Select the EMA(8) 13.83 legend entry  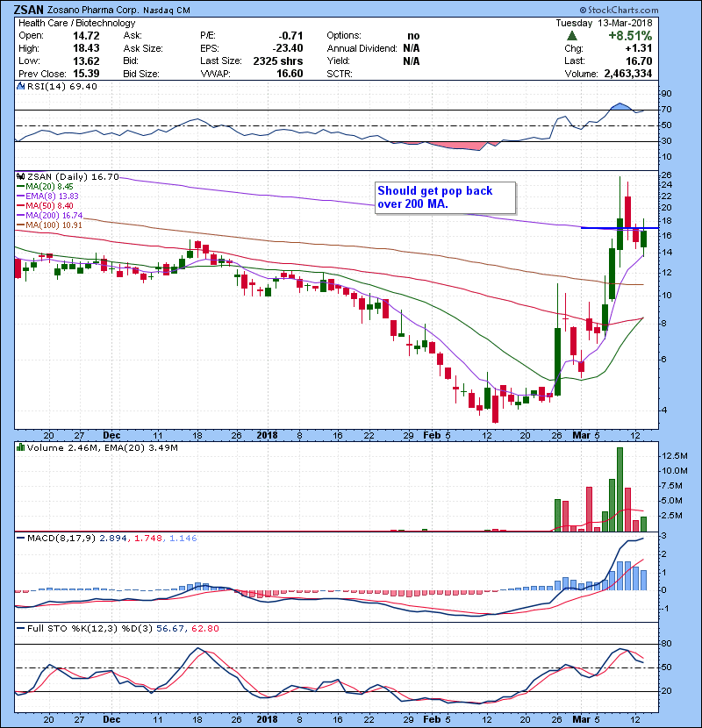coord(47,196)
